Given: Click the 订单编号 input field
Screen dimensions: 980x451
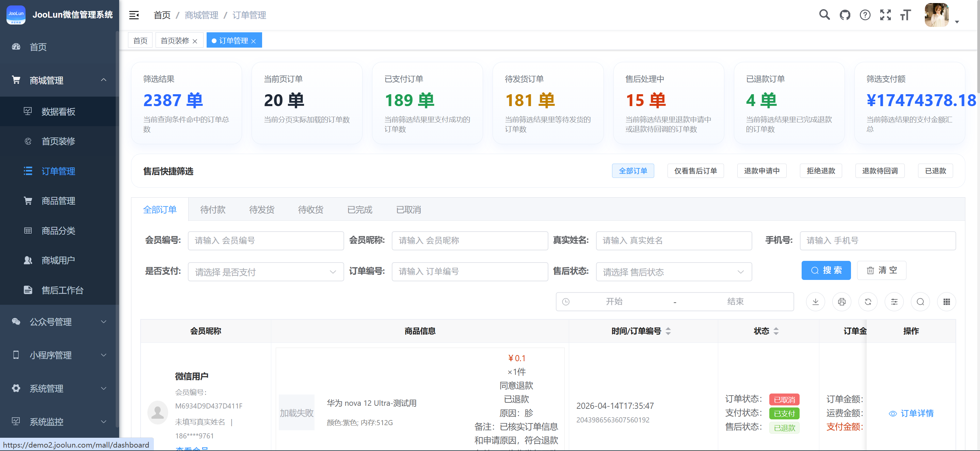Looking at the screenshot, I should click(470, 271).
